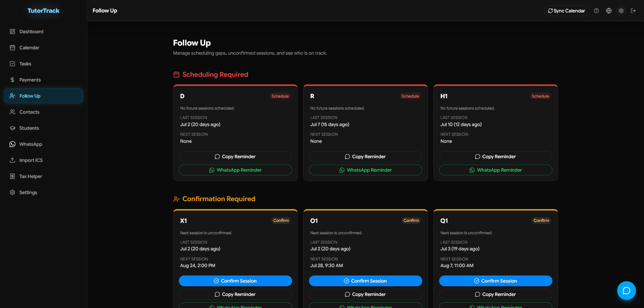Viewport: 644px width, 308px height.
Task: Open the Dashboard grid icon in sidebar
Action: tap(12, 32)
